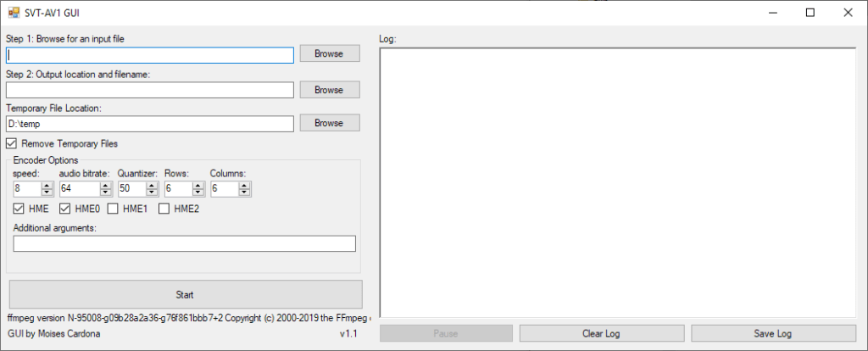Increase the speed value with up arrow
Image resolution: width=868 pixels, height=351 pixels.
pyautogui.click(x=47, y=186)
